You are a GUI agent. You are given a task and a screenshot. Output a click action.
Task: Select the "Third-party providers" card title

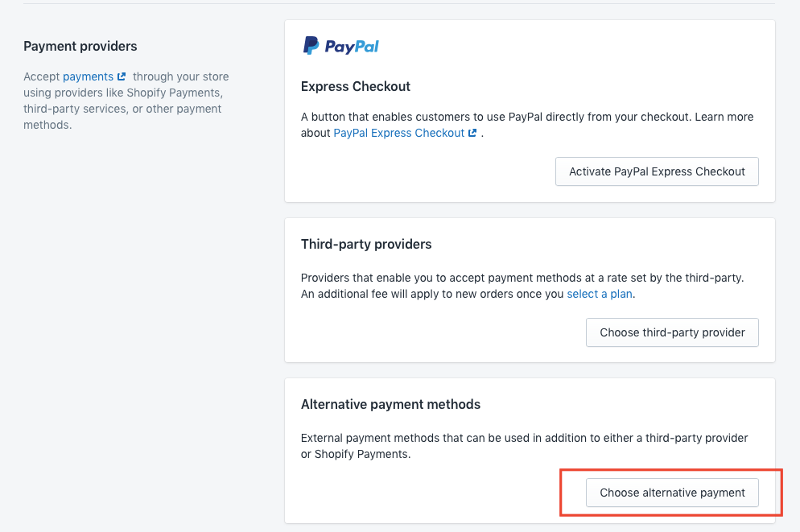pyautogui.click(x=366, y=245)
